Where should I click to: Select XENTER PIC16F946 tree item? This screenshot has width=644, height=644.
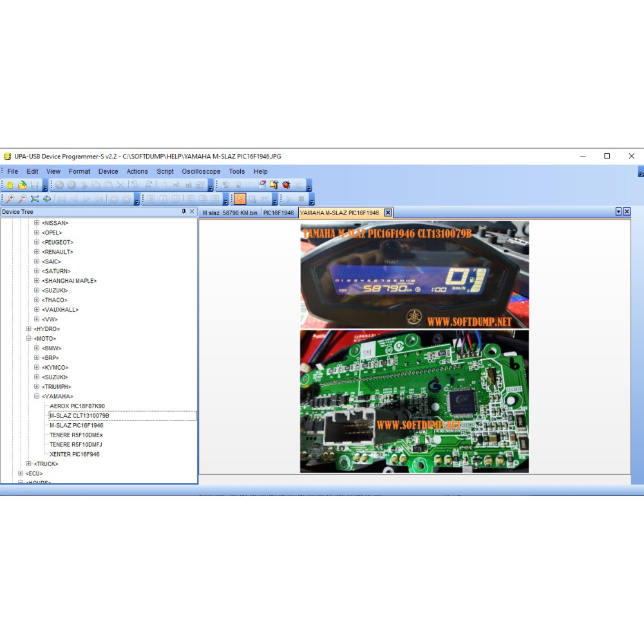click(74, 454)
